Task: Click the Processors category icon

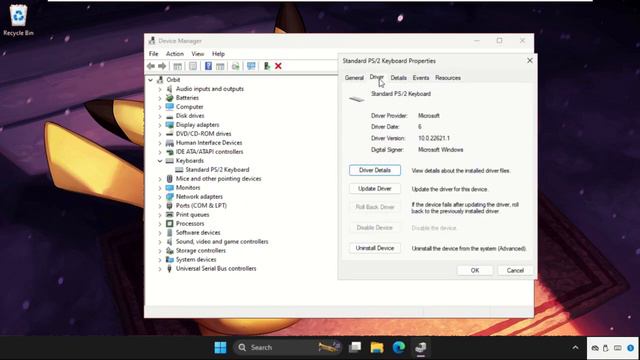Action: [x=170, y=224]
